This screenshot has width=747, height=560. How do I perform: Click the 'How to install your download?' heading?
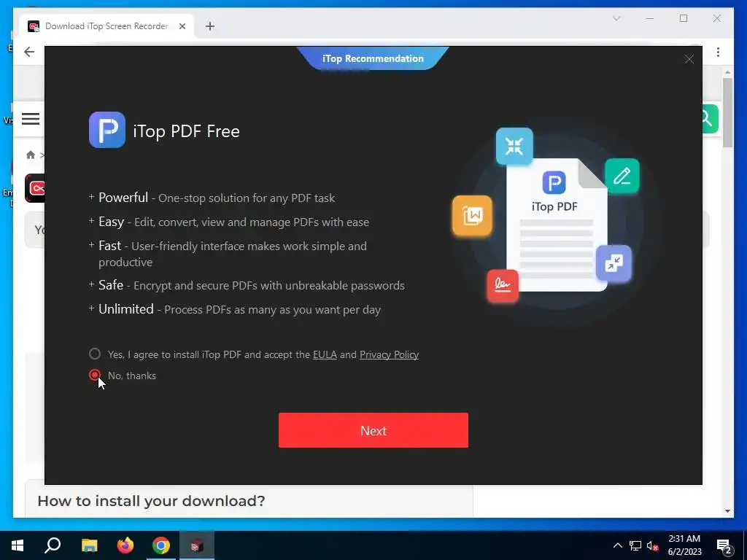pos(151,501)
